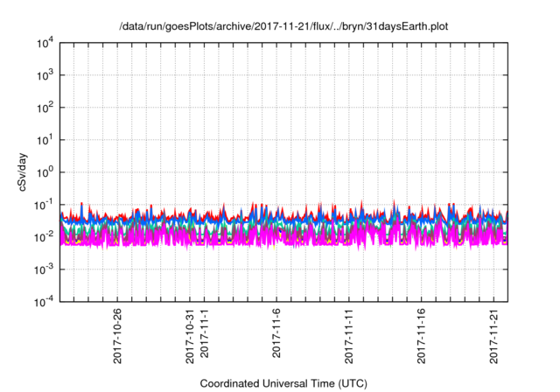This screenshot has height=392, width=560.
Task: Click the 10^1 y-axis tick label
Action: [45, 140]
